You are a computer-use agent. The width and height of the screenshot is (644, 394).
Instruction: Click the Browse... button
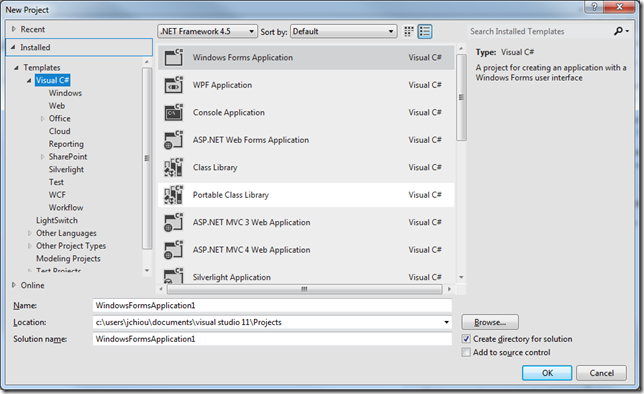coord(490,323)
